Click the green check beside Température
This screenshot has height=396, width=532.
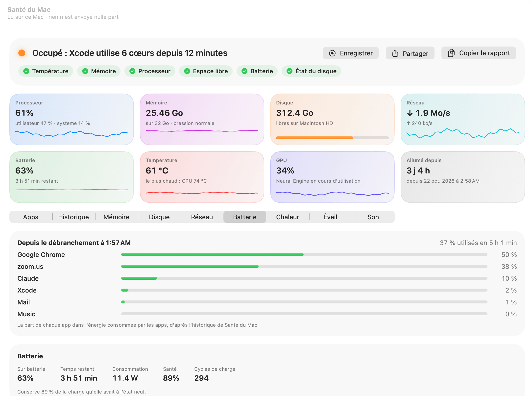pos(26,71)
